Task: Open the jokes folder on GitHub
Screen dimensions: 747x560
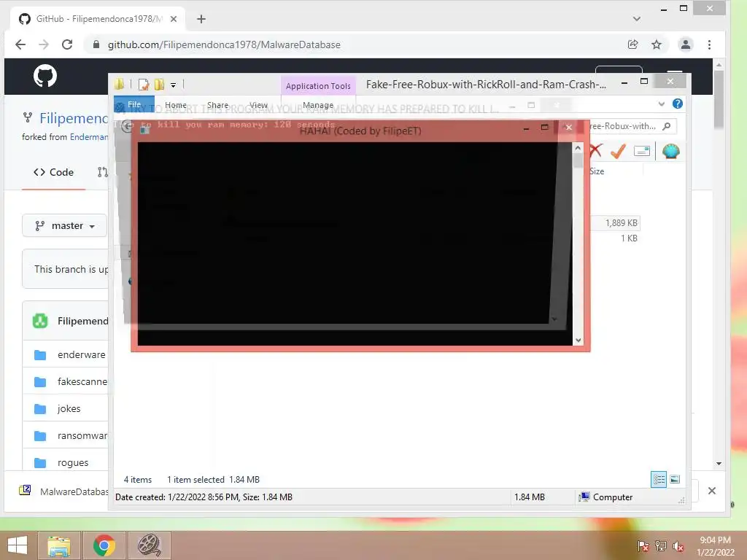Action: tap(69, 408)
